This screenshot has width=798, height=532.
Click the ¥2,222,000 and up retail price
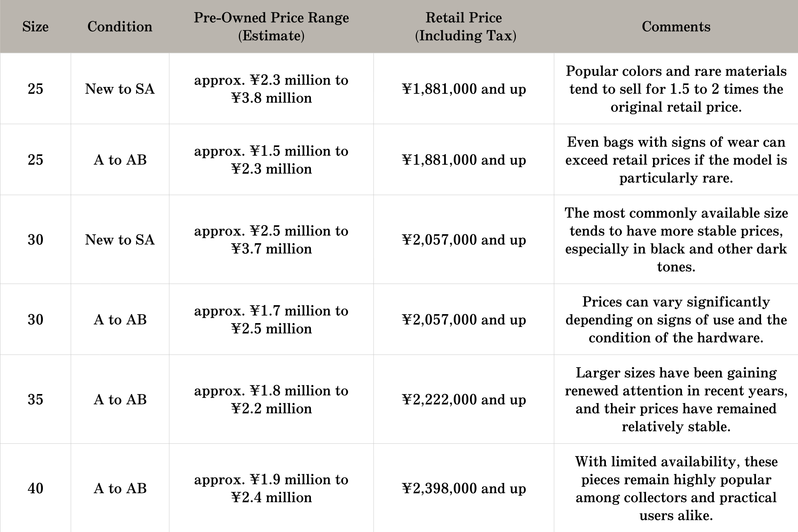point(464,399)
